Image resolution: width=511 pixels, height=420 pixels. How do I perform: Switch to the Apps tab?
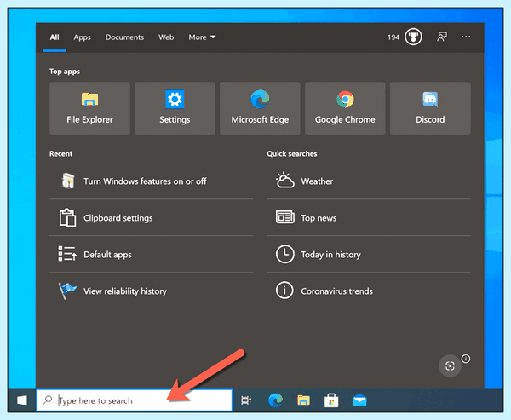(82, 37)
